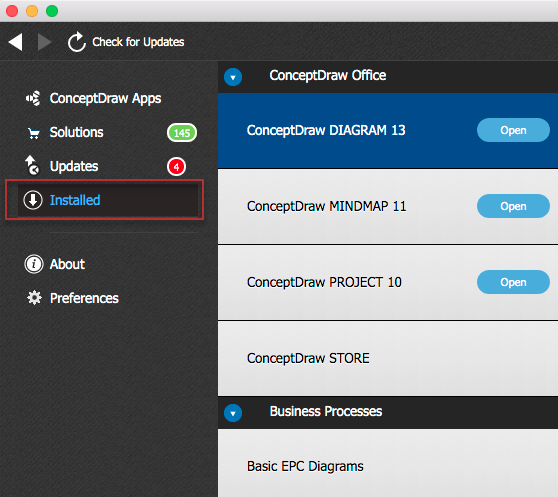
Task: Go forward with the right arrow
Action: tap(44, 42)
